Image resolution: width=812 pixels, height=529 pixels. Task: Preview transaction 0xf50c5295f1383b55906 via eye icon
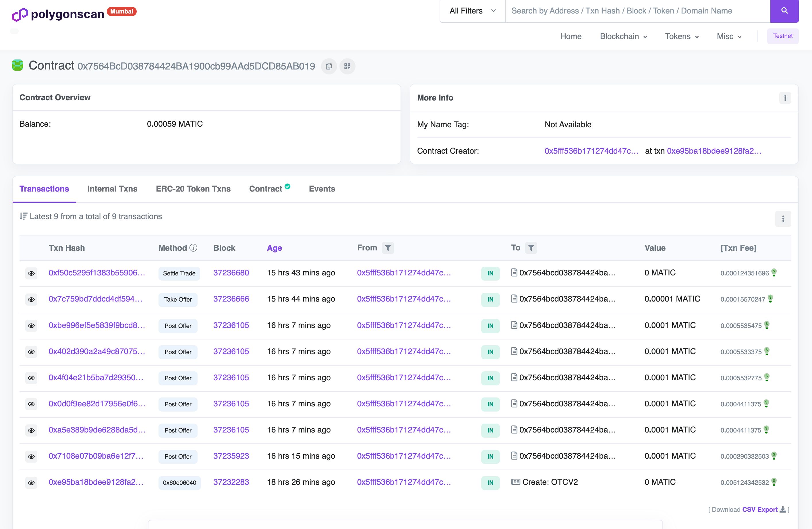point(31,273)
